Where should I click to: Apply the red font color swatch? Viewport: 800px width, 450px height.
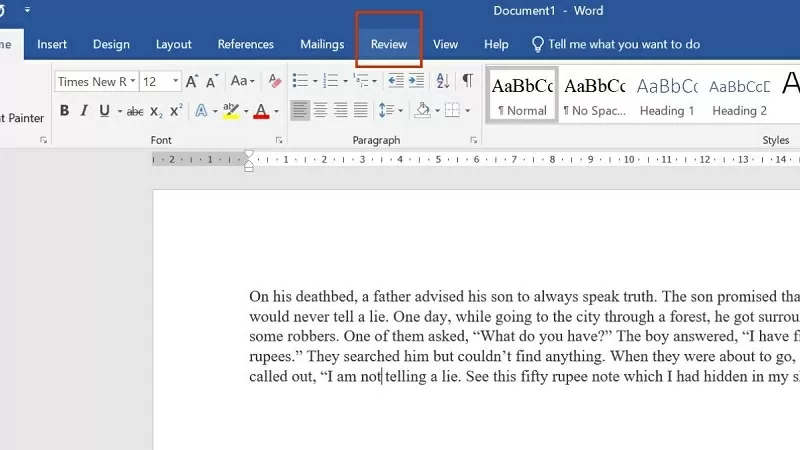pos(261,111)
